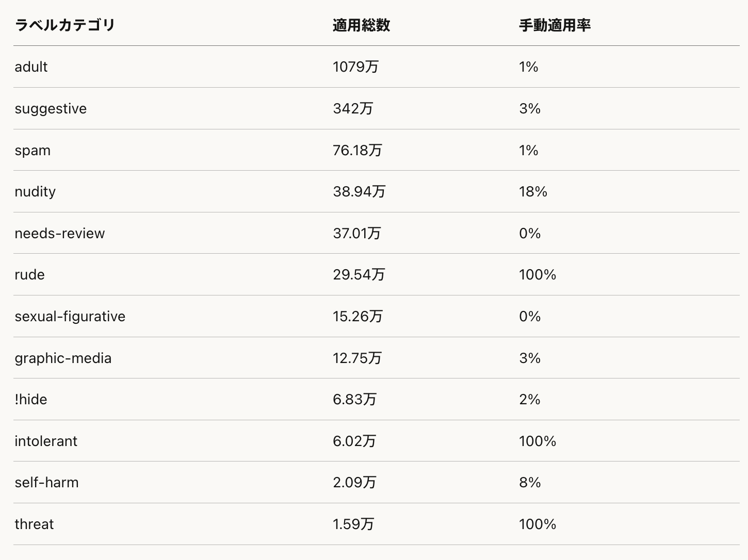Viewport: 748px width, 560px height.
Task: Click the ラベルカテゴリ column header
Action: [64, 25]
